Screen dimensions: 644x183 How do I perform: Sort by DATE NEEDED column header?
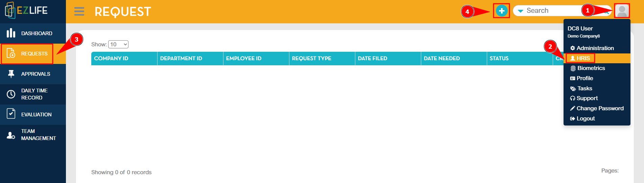(454, 59)
